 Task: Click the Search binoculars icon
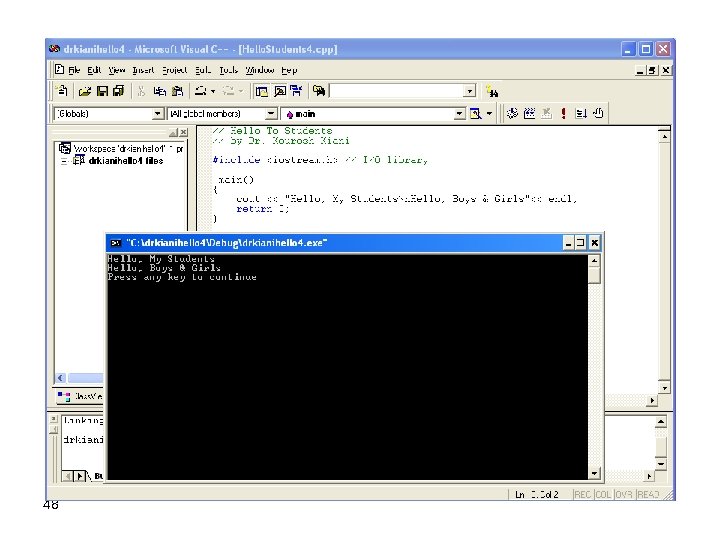tap(492, 91)
